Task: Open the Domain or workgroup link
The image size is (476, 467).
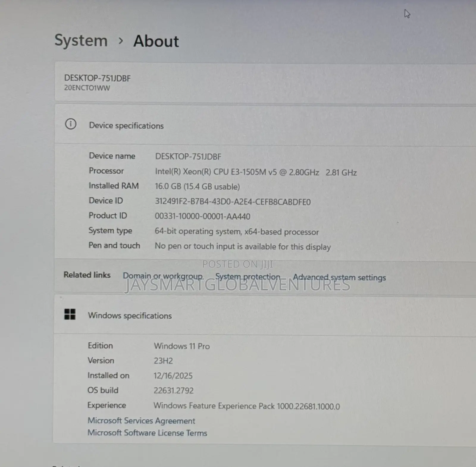Action: 163,276
